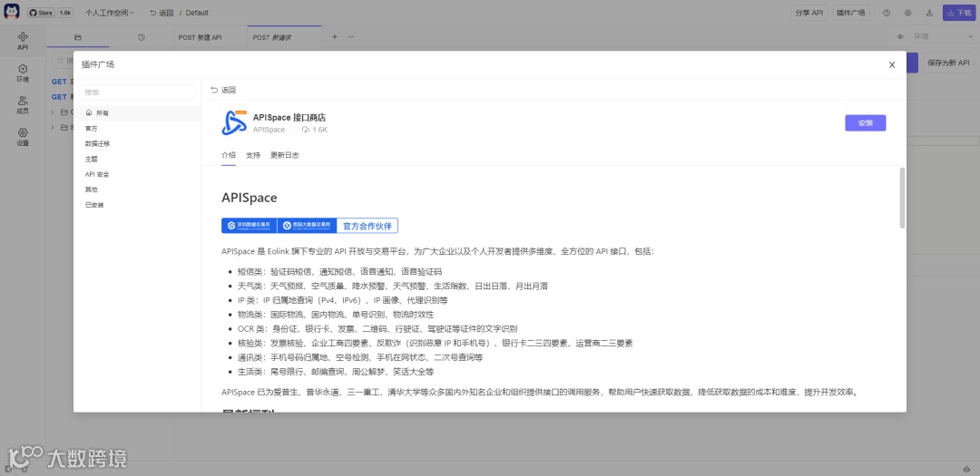Image resolution: width=980 pixels, height=476 pixels.
Task: Open 设置 section in left sidebar
Action: (x=23, y=137)
